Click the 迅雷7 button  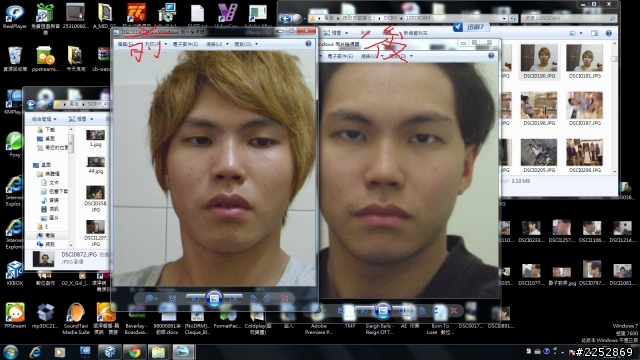click(x=471, y=27)
